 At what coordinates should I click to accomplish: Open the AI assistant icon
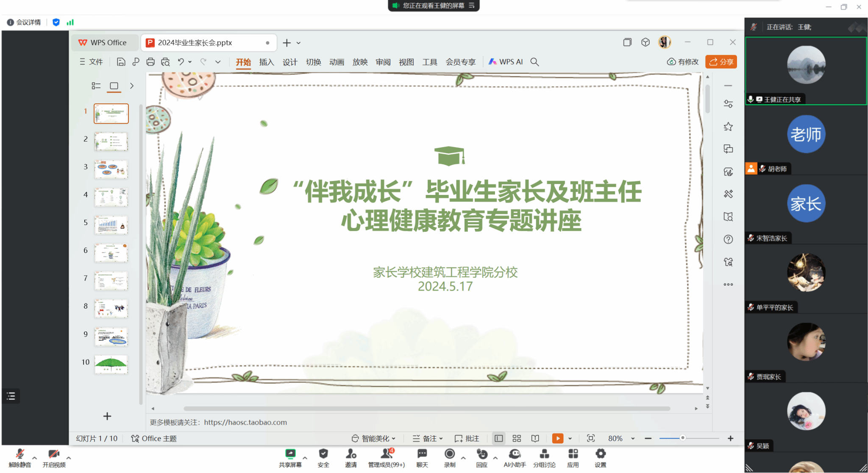click(x=515, y=454)
